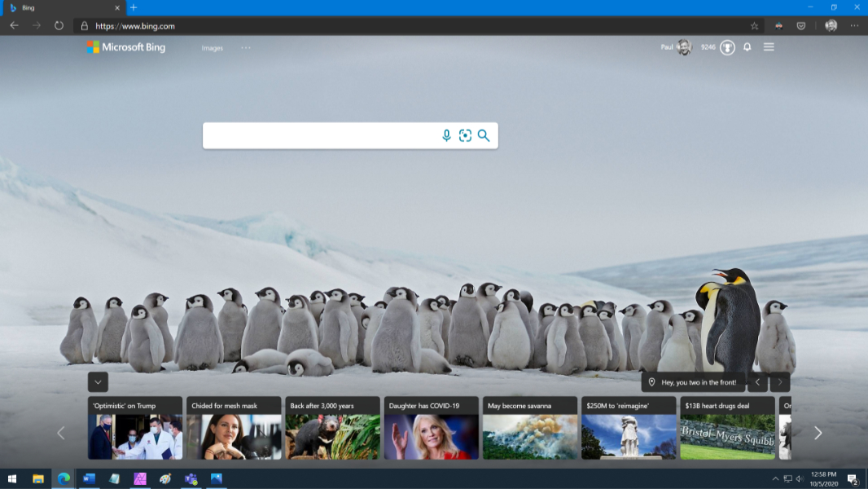
Task: Collapse news feed with down chevron
Action: click(x=98, y=382)
